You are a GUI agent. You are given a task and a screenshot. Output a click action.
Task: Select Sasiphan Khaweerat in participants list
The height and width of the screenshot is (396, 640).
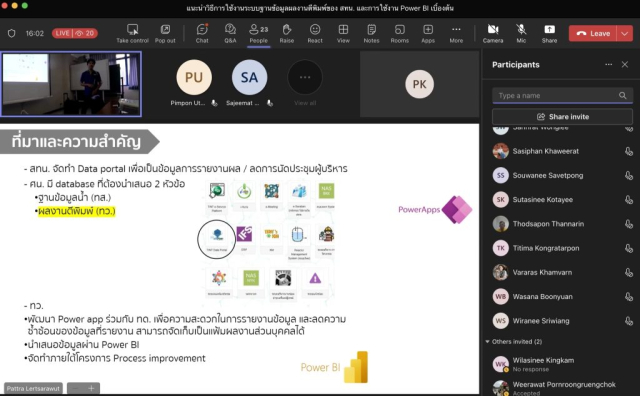[562, 151]
